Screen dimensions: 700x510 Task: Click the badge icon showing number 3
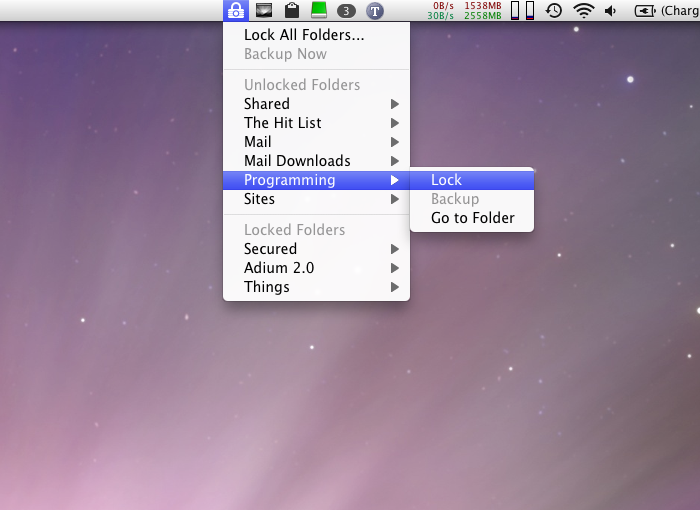pyautogui.click(x=346, y=11)
